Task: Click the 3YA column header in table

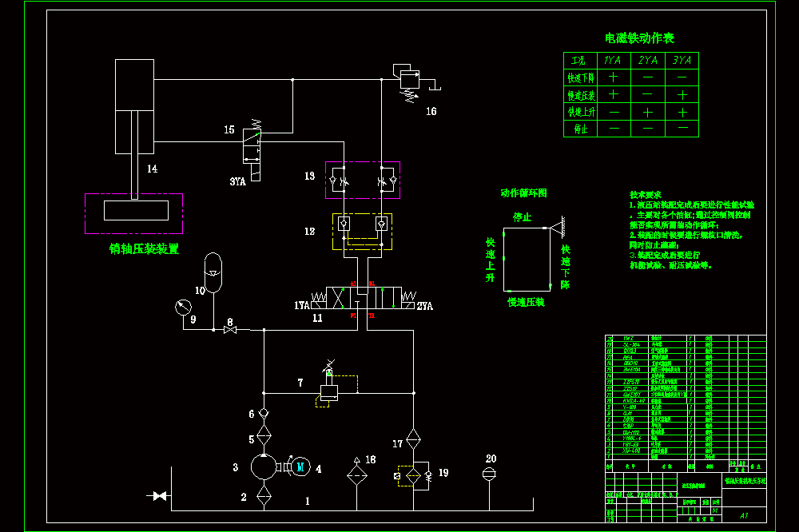Action: 682,61
